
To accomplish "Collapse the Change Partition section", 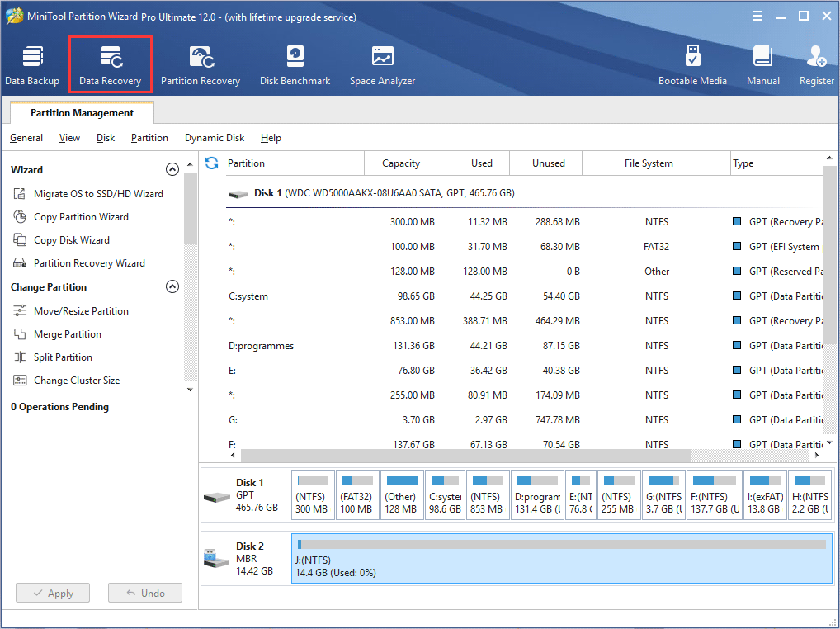I will coord(172,286).
